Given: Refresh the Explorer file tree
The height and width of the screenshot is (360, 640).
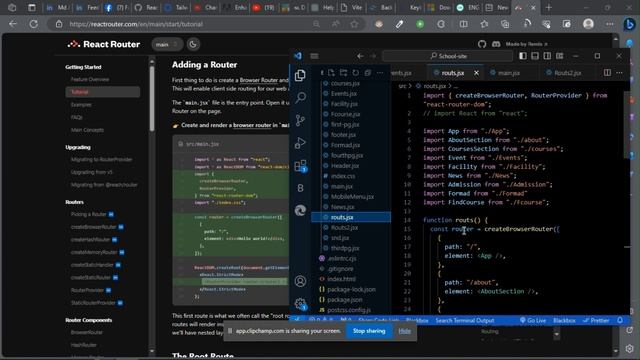Looking at the screenshot, I should (x=356, y=73).
